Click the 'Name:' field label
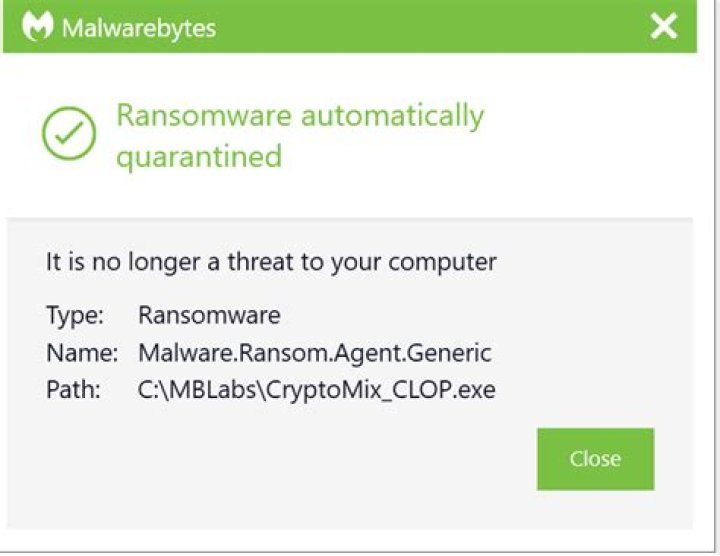 point(81,353)
